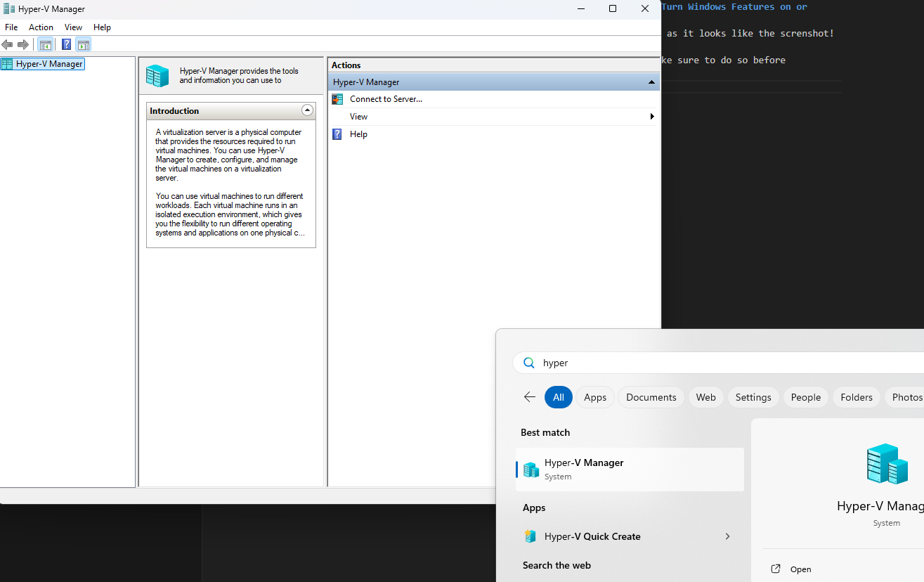This screenshot has height=582, width=924.
Task: Switch to the Apps filter in search results
Action: (595, 396)
